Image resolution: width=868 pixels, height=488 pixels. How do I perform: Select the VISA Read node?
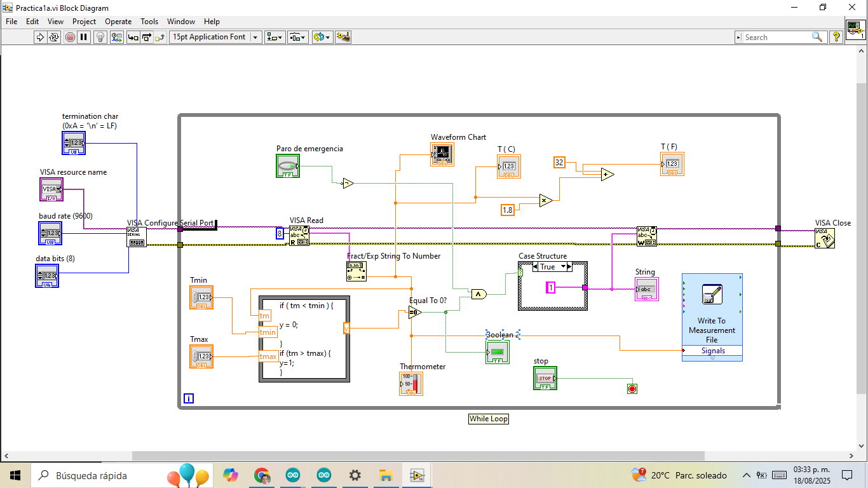coord(299,236)
